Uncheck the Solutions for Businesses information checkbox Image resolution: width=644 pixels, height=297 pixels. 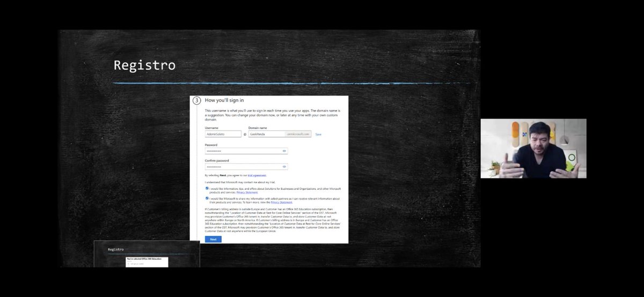pos(207,189)
